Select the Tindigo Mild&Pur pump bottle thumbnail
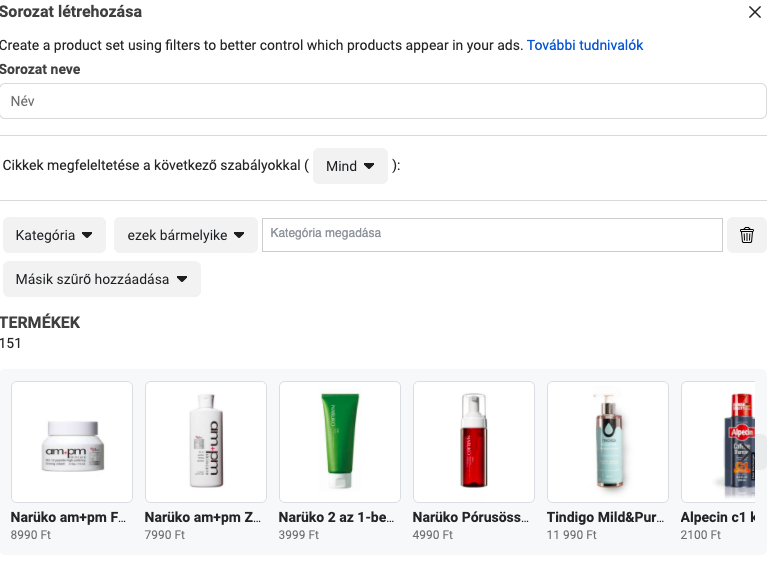The height and width of the screenshot is (562, 777). [x=608, y=442]
